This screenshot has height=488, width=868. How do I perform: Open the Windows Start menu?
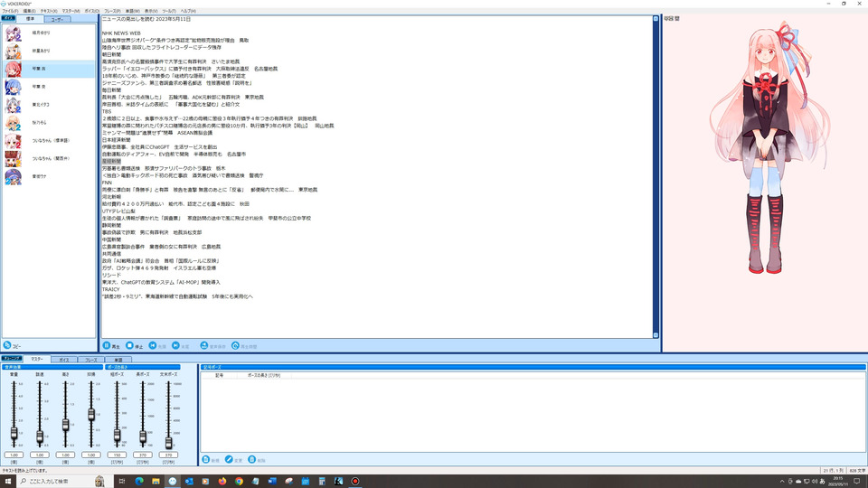pyautogui.click(x=8, y=482)
